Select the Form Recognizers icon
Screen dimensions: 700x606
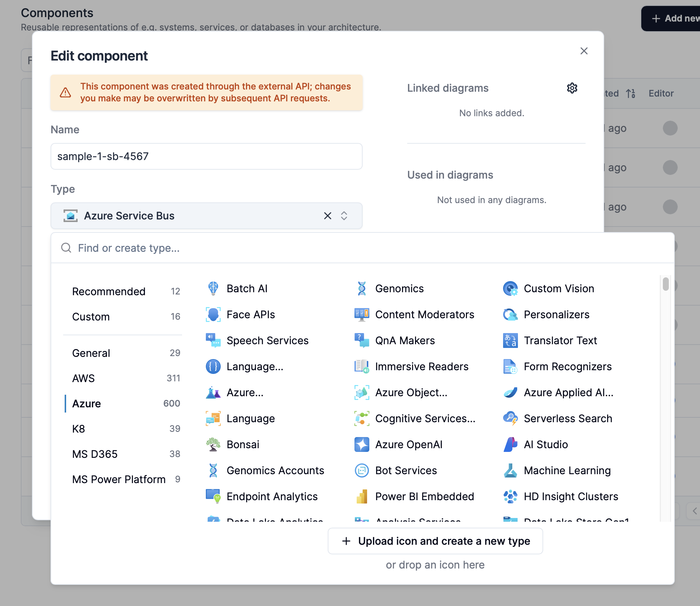point(511,366)
